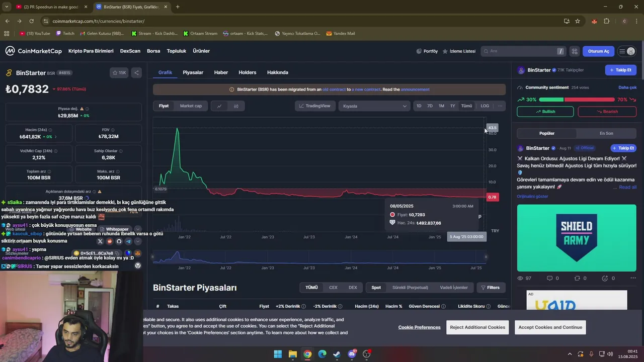
Task: Open Kripto Para Birimleri menu
Action: (x=91, y=51)
